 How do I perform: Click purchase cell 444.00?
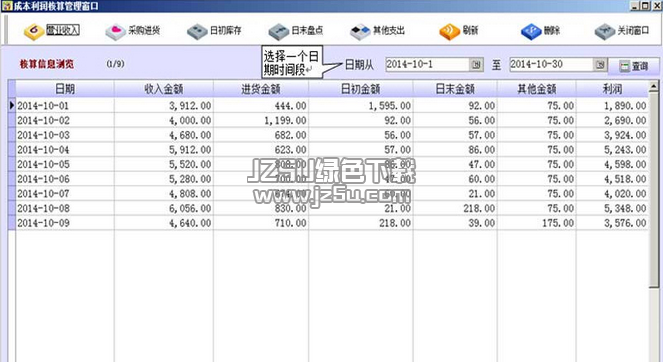pyautogui.click(x=261, y=106)
